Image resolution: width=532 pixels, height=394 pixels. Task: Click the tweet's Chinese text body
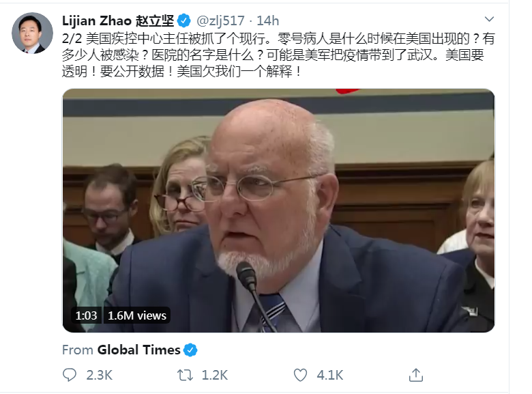[278, 55]
